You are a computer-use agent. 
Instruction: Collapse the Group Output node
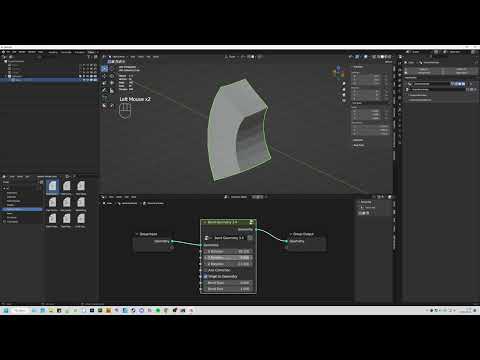coord(291,234)
